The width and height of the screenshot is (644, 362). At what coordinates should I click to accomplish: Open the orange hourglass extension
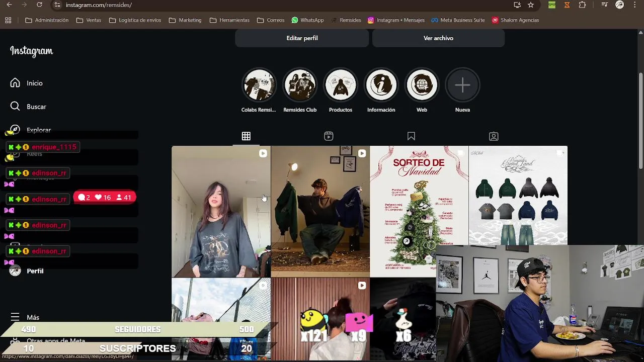[567, 5]
